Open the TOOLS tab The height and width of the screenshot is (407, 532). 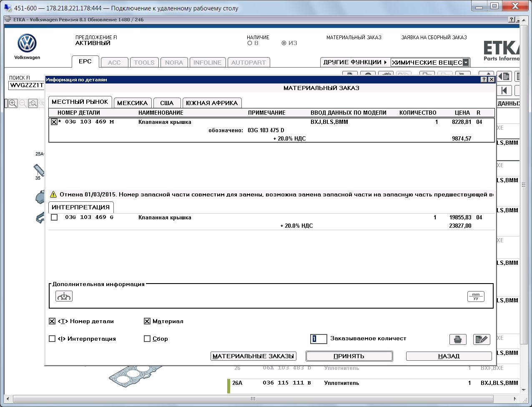pyautogui.click(x=144, y=63)
